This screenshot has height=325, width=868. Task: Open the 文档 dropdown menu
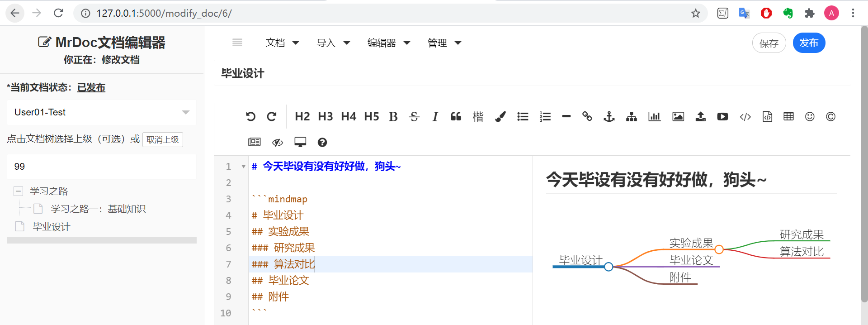pyautogui.click(x=283, y=43)
